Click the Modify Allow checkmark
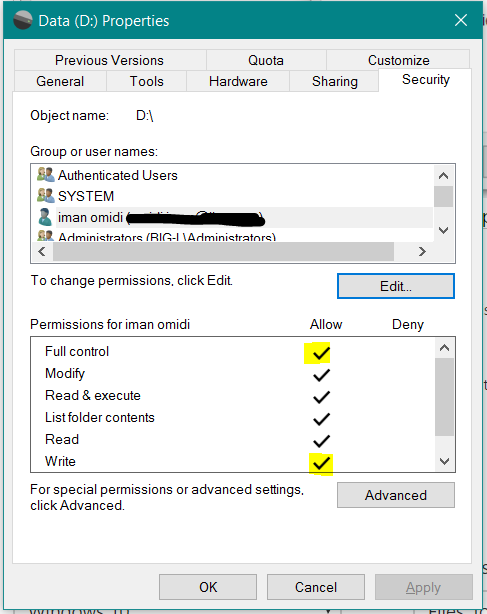The width and height of the screenshot is (487, 614). click(321, 375)
